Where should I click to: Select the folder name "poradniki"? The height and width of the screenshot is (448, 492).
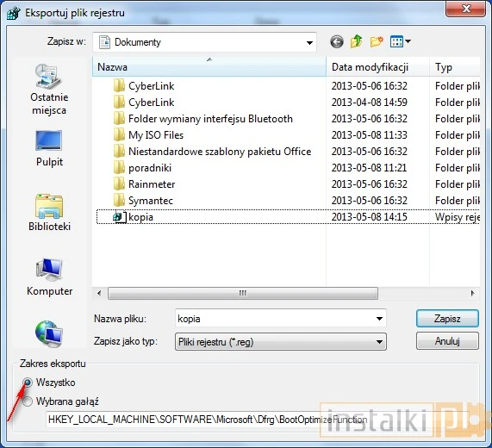pyautogui.click(x=150, y=168)
